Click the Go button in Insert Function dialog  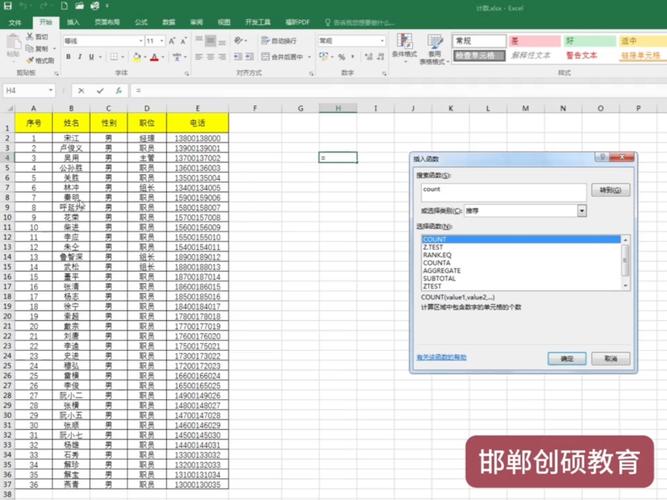coord(610,190)
